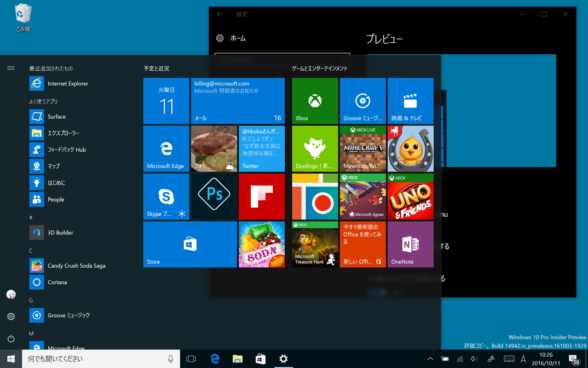Screen dimensions: 588x368
Task: Launch Photoshop Express tile
Action: (214, 196)
